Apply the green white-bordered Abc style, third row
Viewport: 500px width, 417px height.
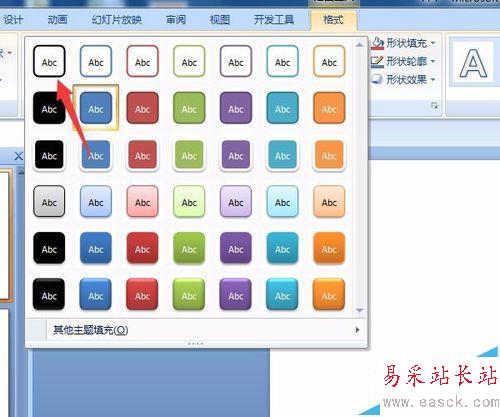coord(189,155)
